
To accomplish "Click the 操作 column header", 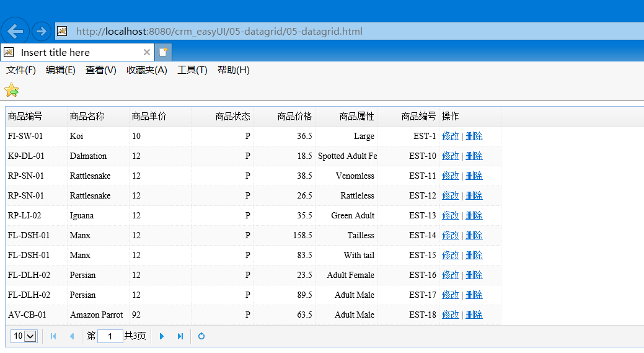I will coord(470,116).
